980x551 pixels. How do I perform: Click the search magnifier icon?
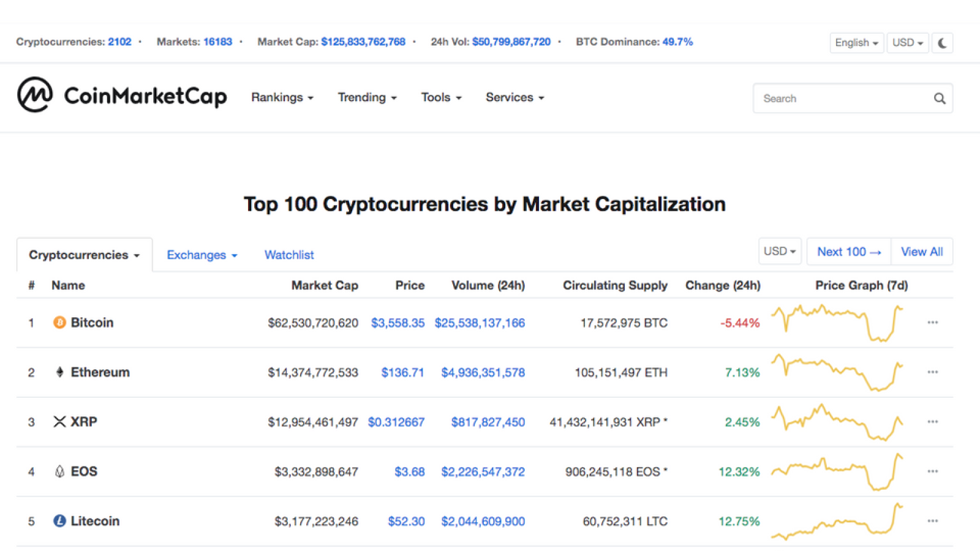coord(940,99)
